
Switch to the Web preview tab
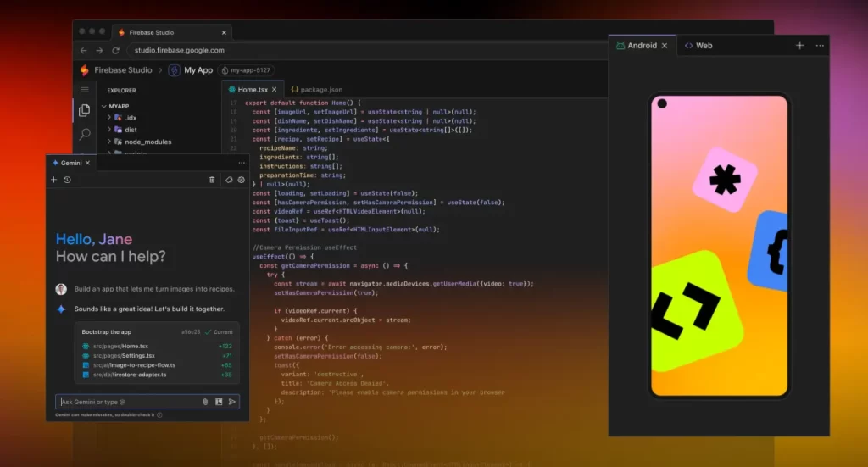pos(698,46)
